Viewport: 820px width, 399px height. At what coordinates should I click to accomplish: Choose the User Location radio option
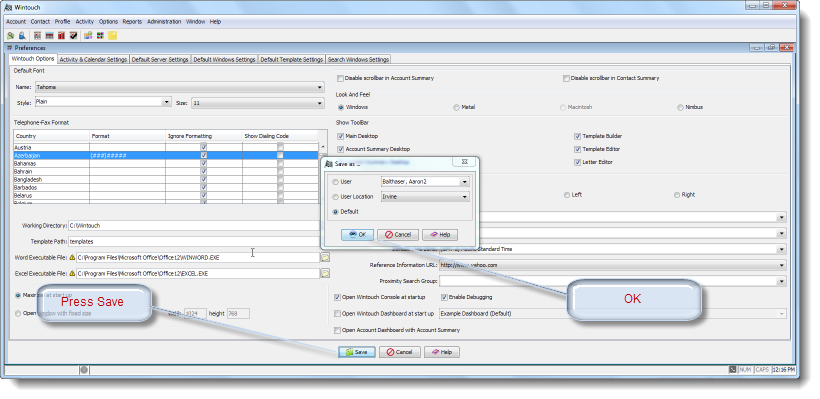[x=335, y=197]
